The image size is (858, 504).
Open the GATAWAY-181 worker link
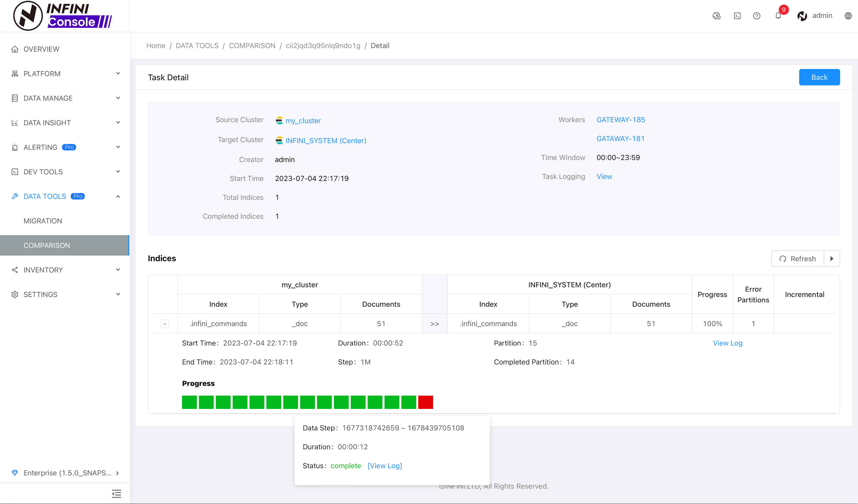pyautogui.click(x=620, y=139)
